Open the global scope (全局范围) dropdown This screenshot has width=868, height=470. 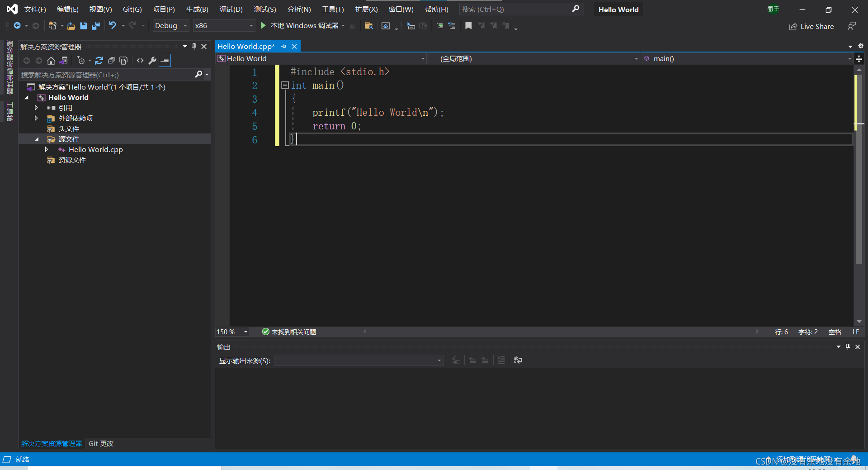click(534, 58)
